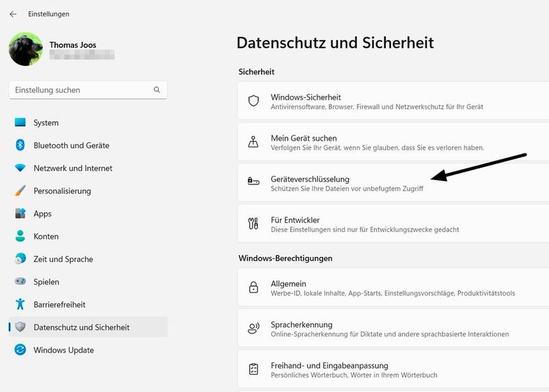This screenshot has height=392, width=549.
Task: Click the Werbe-ID, lokale Inhalte description
Action: pos(393,293)
